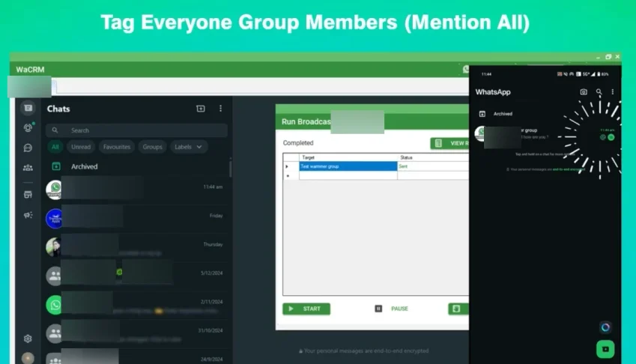Expand the Labels filter dropdown

coord(189,147)
